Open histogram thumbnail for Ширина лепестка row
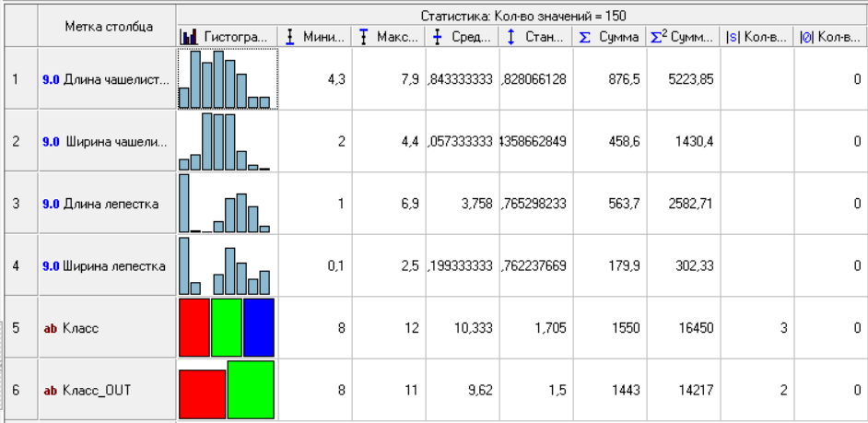The image size is (868, 423). point(228,265)
